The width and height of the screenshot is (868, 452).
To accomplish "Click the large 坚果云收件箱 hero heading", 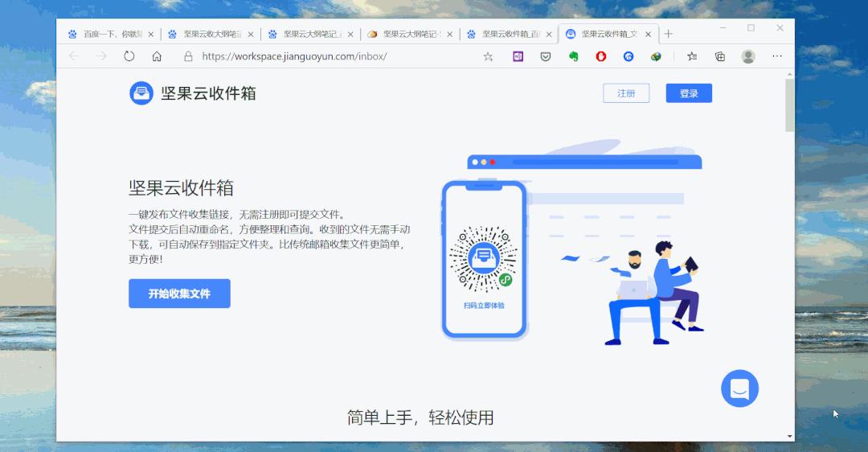I will coord(181,187).
